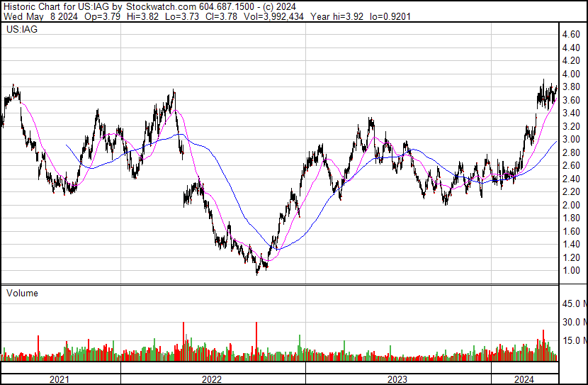The width and height of the screenshot is (588, 385).
Task: Select the 2022 year label on time axis
Action: [212, 379]
